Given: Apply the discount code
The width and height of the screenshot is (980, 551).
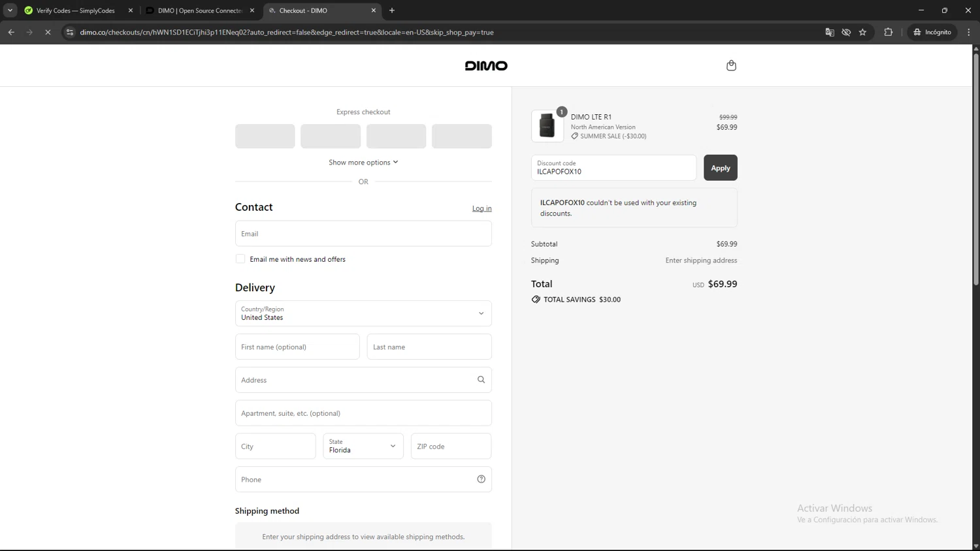Looking at the screenshot, I should click(721, 168).
